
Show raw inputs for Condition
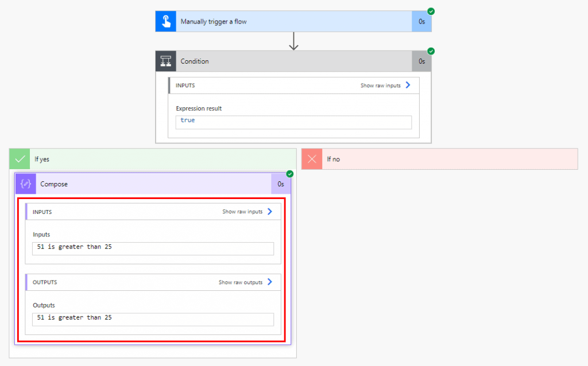tap(381, 85)
